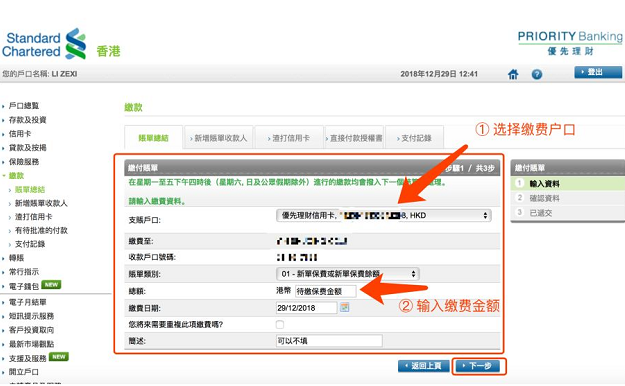This screenshot has width=625, height=386.
Task: Tick the repeat this payment checkbox
Action: click(x=280, y=325)
